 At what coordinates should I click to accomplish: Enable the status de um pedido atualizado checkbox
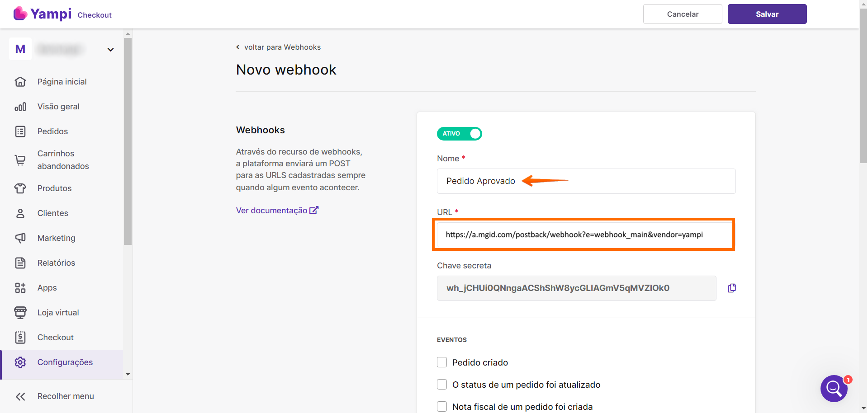[442, 385]
